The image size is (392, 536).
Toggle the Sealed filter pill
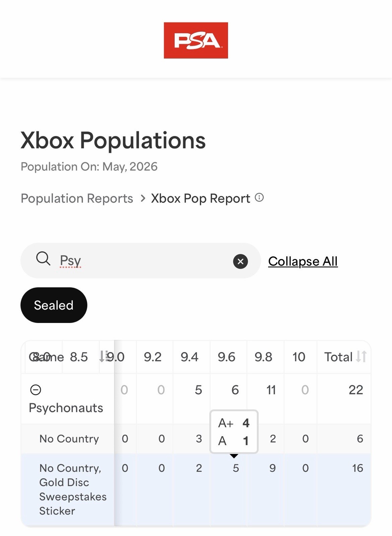click(x=54, y=305)
